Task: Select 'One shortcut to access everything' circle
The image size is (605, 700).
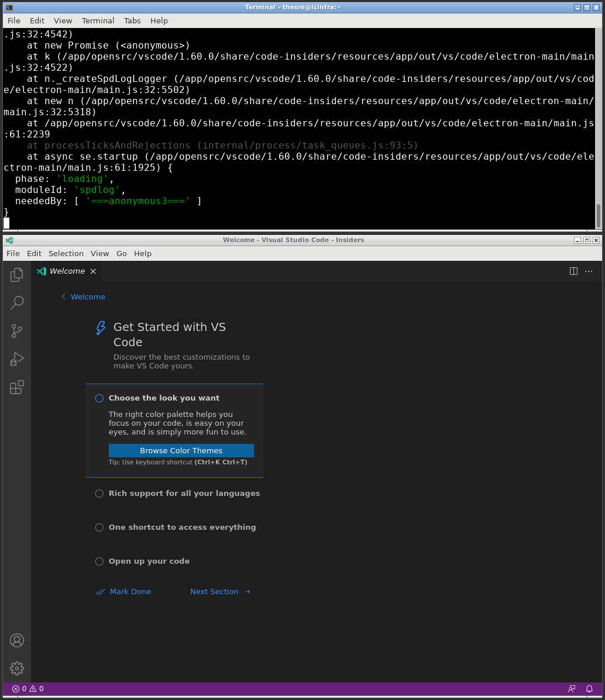Action: 99,527
